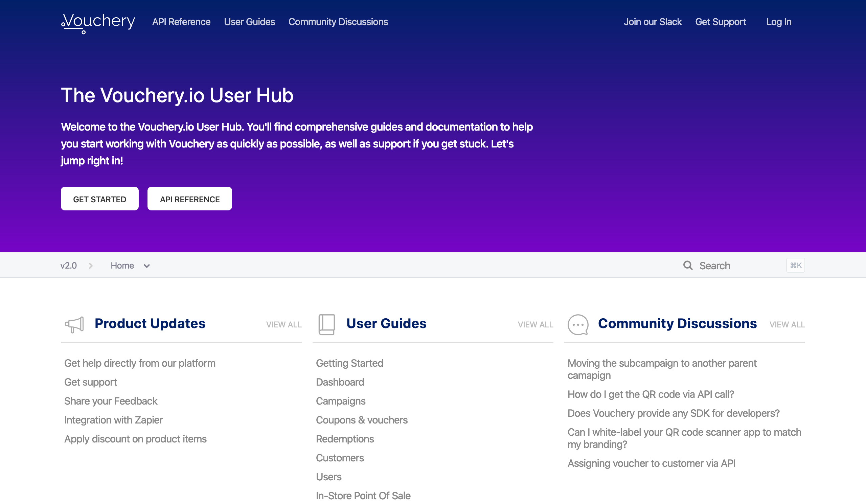Image resolution: width=866 pixels, height=504 pixels.
Task: Click Log In
Action: [779, 22]
